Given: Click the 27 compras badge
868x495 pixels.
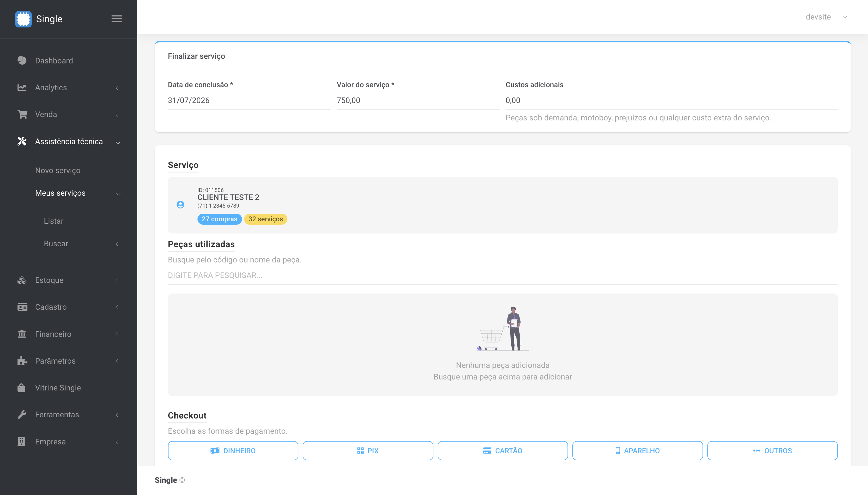Looking at the screenshot, I should (x=219, y=219).
